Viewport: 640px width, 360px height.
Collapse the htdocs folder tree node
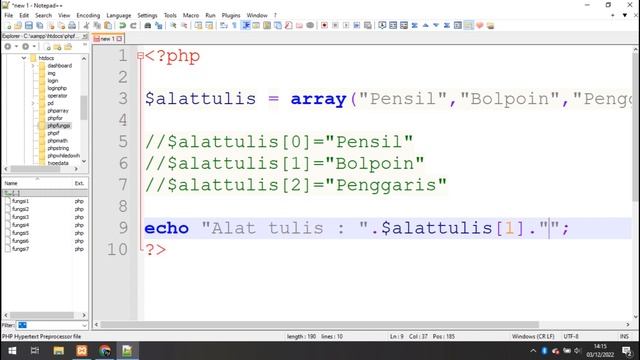point(24,58)
